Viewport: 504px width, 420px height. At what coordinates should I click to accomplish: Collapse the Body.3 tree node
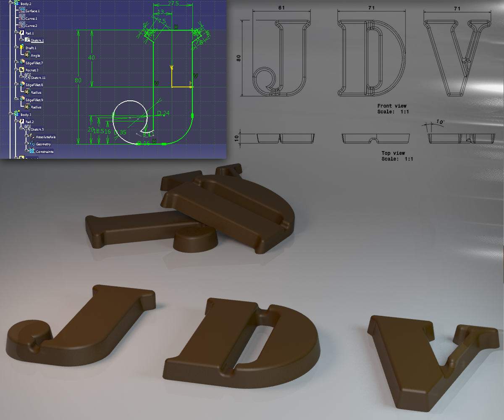pos(10,114)
